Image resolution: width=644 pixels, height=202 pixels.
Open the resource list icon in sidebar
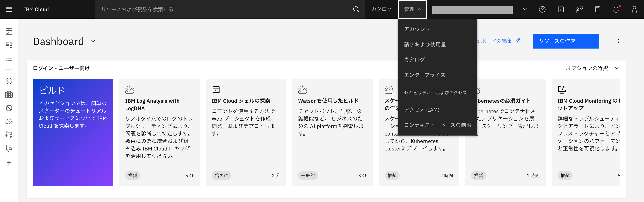pyautogui.click(x=9, y=58)
